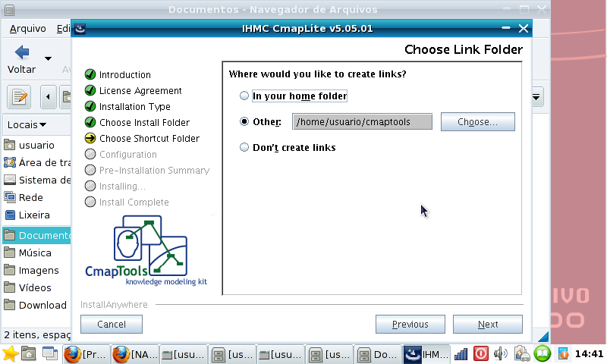Switch to the Do... file browser taskbar item
607x364 pixels.
point(377,354)
